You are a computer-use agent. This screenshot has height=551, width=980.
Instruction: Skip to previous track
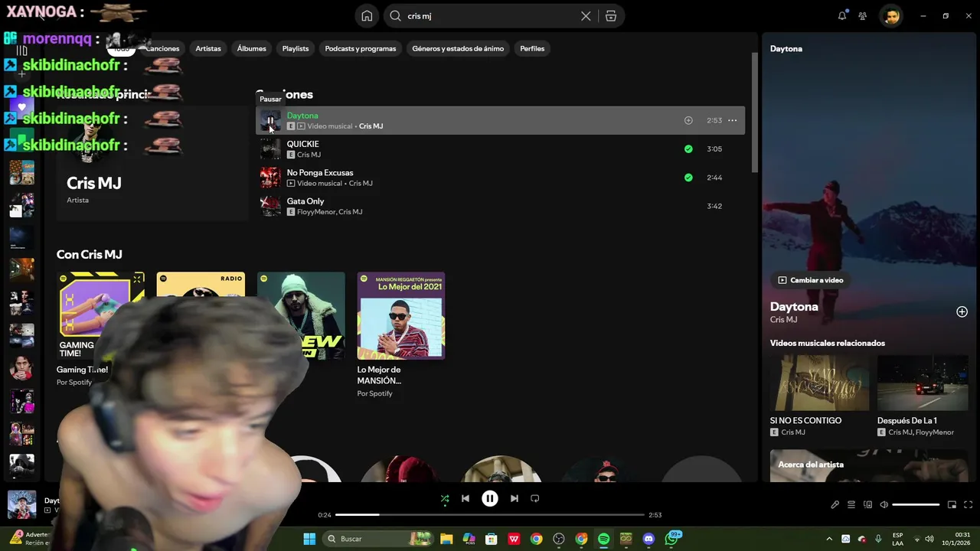(465, 498)
